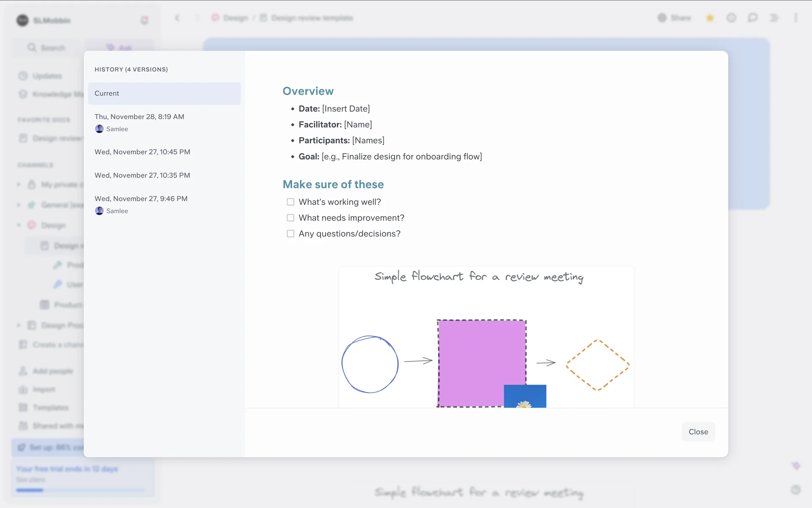Check the "What's working well?" checkbox
Image resolution: width=812 pixels, height=508 pixels.
click(291, 202)
